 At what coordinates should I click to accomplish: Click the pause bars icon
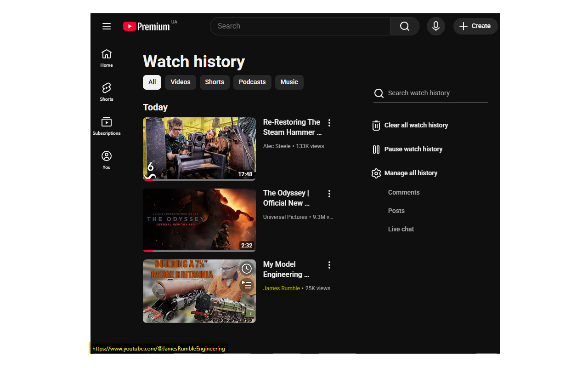pos(376,149)
